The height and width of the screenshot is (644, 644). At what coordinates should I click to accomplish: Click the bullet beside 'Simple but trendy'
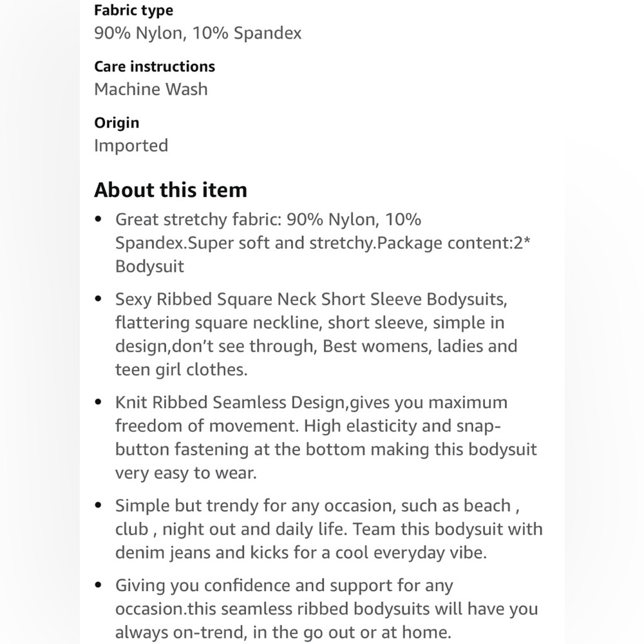pyautogui.click(x=98, y=505)
